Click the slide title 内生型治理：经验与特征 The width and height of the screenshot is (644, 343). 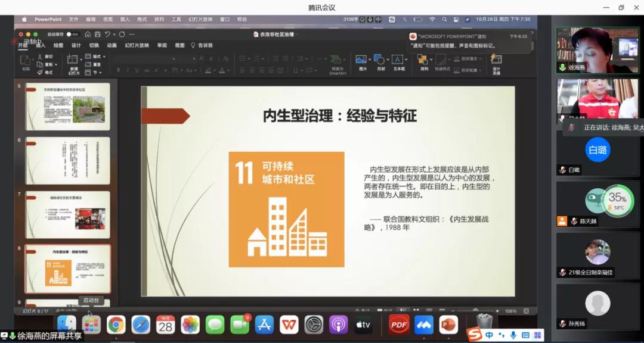click(340, 116)
